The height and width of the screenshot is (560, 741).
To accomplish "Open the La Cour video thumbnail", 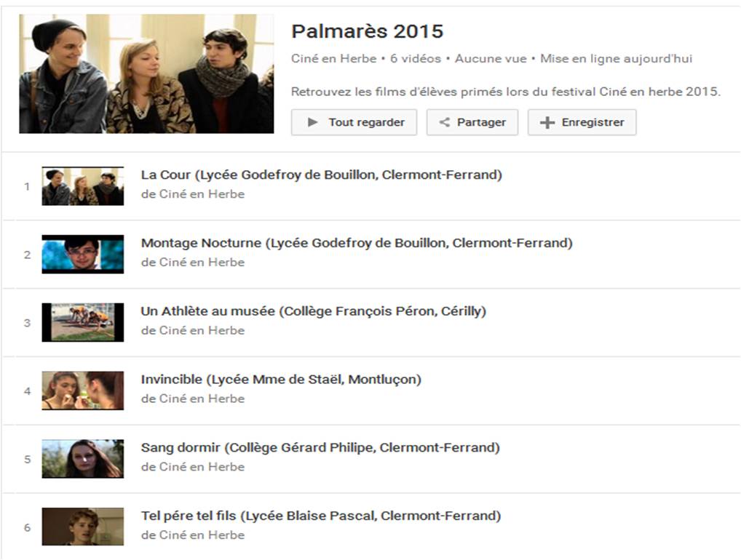I will click(x=83, y=186).
